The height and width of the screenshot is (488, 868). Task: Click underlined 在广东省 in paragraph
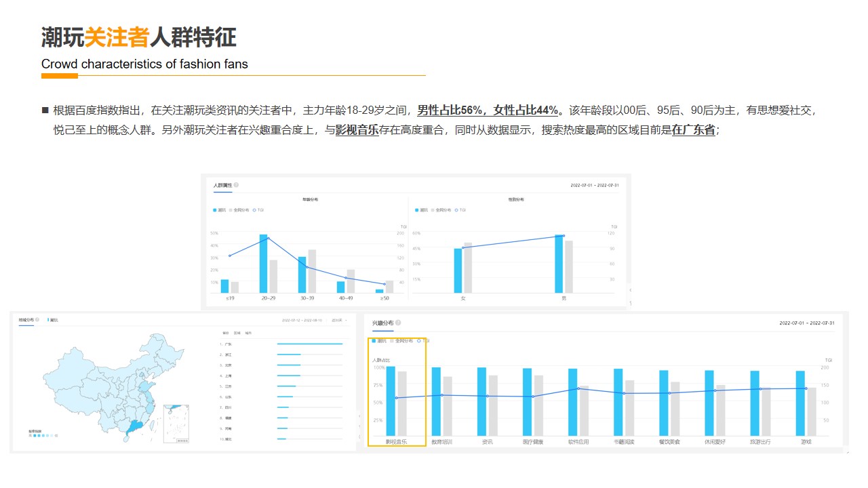[x=694, y=129]
